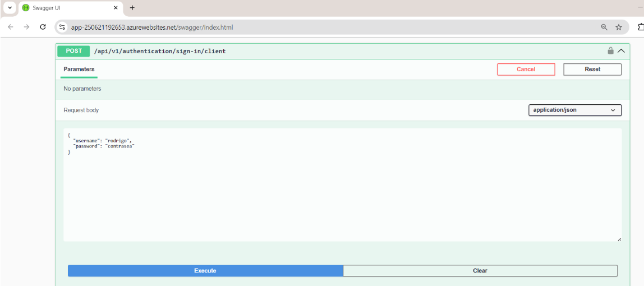Screen dimensions: 644x286
Task: Cancel the try-it-out mode
Action: coord(526,70)
